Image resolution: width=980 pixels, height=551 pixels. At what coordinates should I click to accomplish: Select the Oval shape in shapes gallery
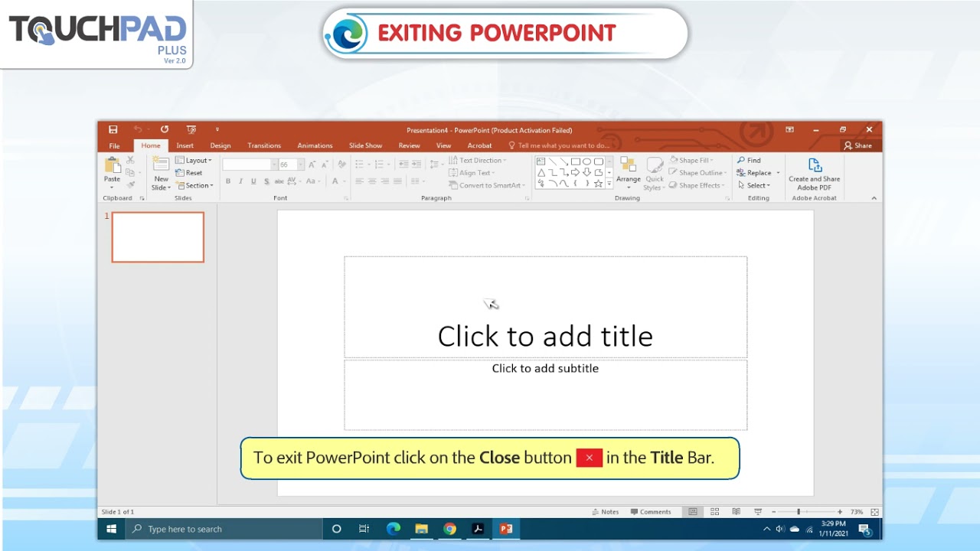(586, 161)
